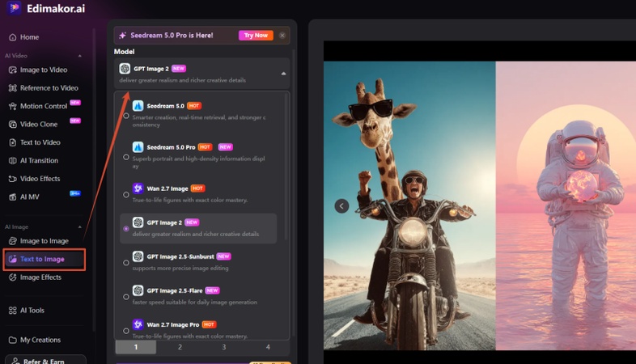Image resolution: width=636 pixels, height=364 pixels.
Task: Click the giraffe motorcycle preview image
Action: coord(409,206)
